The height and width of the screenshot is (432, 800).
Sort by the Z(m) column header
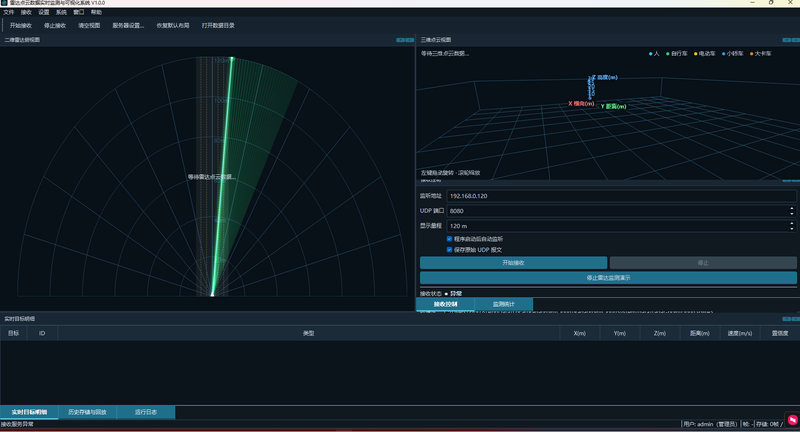click(x=660, y=333)
